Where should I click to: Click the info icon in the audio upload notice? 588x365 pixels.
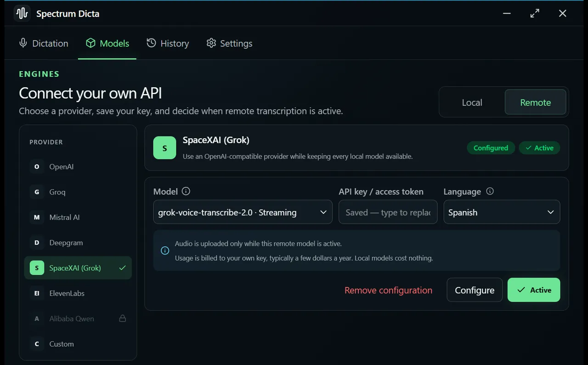coord(165,251)
